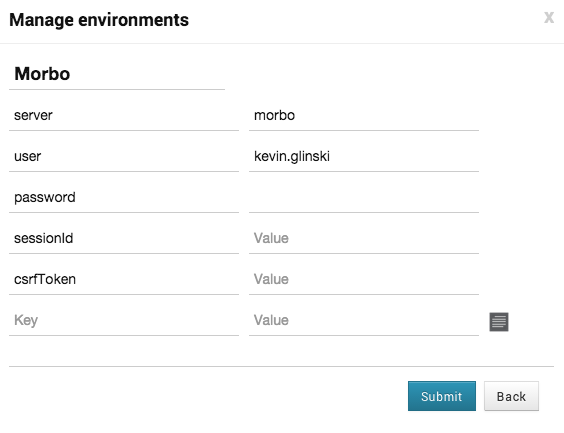Edit the Morbo environment name field
This screenshot has width=564, height=433.
(x=117, y=74)
